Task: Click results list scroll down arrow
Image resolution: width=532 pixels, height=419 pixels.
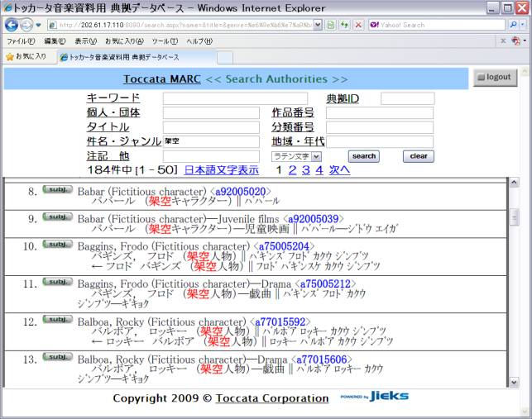Action: click(514, 382)
